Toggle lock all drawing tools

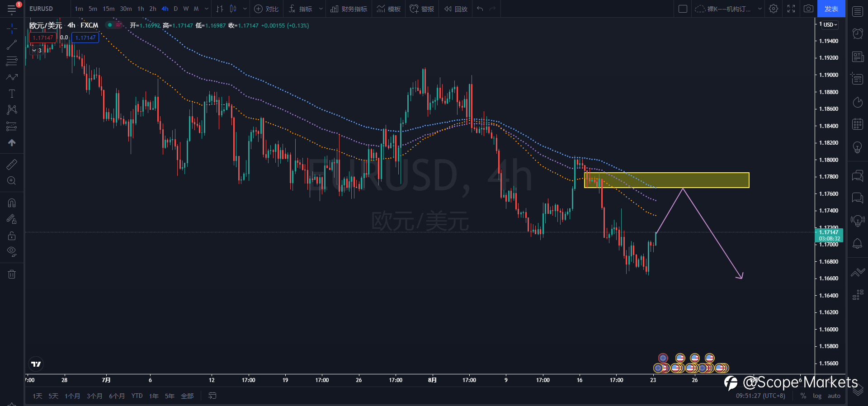coord(12,236)
